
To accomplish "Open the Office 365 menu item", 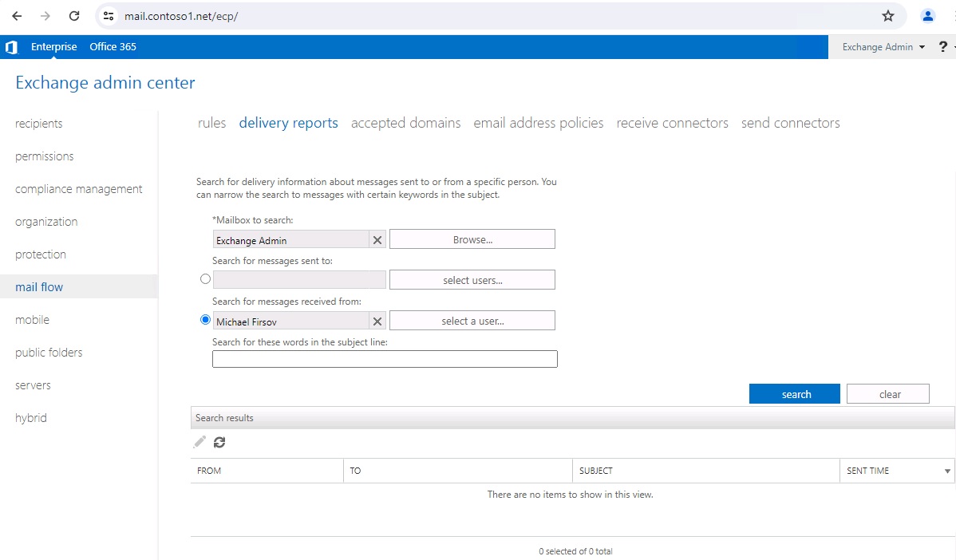I will coord(113,46).
